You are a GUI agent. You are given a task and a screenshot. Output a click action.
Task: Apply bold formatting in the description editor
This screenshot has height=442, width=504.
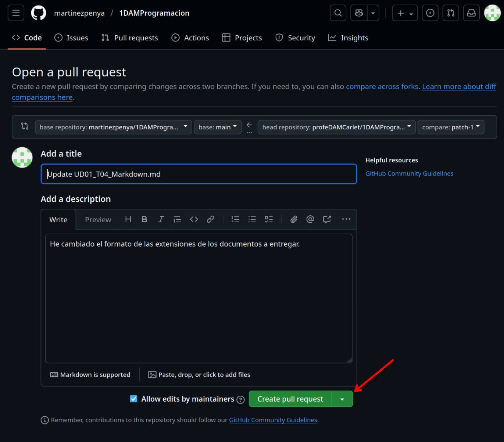point(144,219)
